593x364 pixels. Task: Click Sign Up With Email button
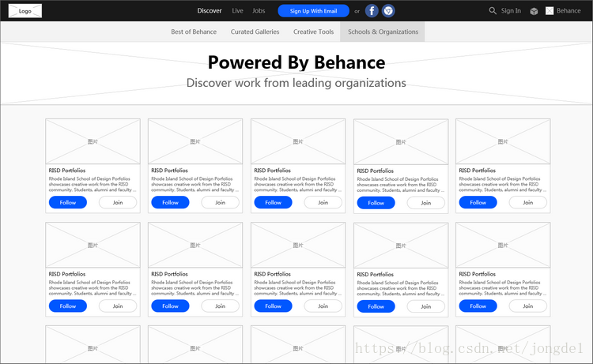[314, 11]
